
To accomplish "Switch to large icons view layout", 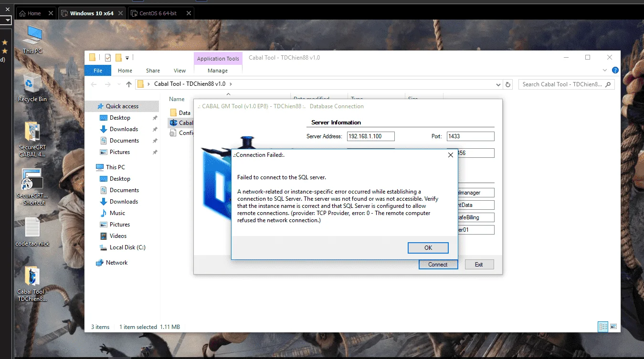I will pos(613,327).
